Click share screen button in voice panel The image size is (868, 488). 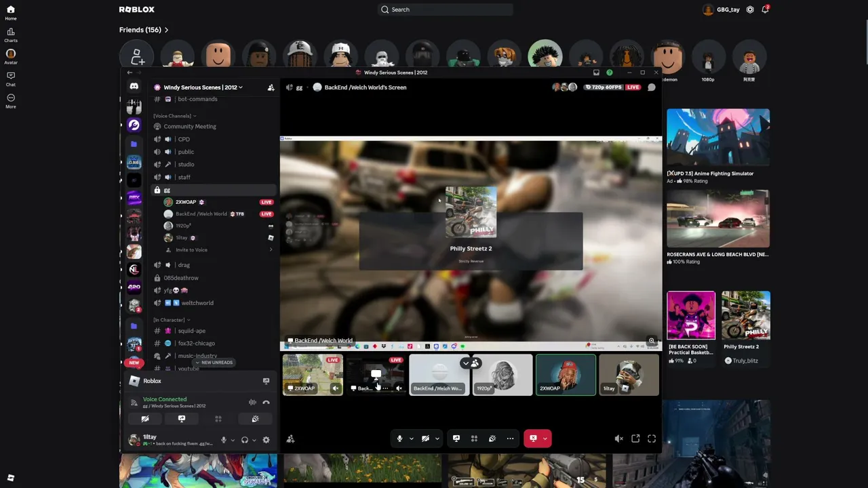(181, 419)
